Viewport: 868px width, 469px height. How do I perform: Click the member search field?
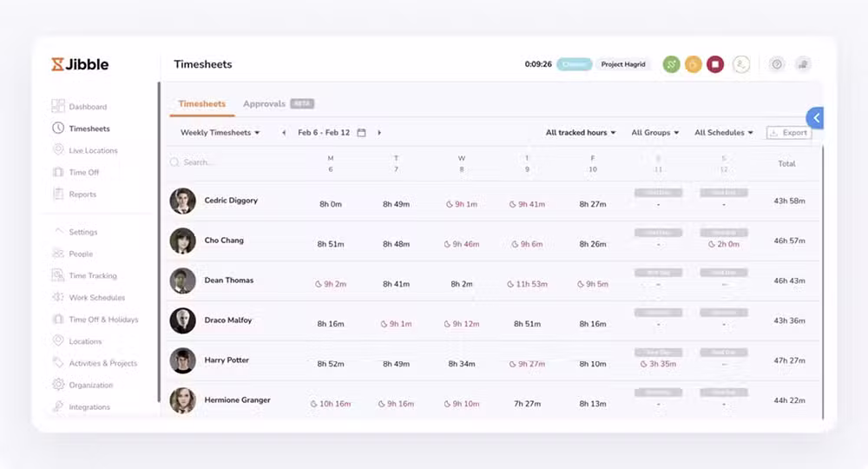coord(233,162)
